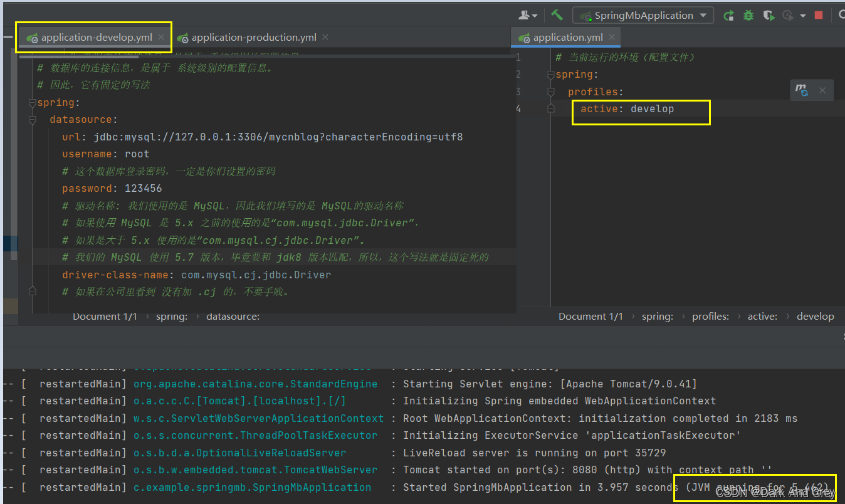
Task: Click line number 4 in application.yml gutter
Action: click(x=518, y=108)
